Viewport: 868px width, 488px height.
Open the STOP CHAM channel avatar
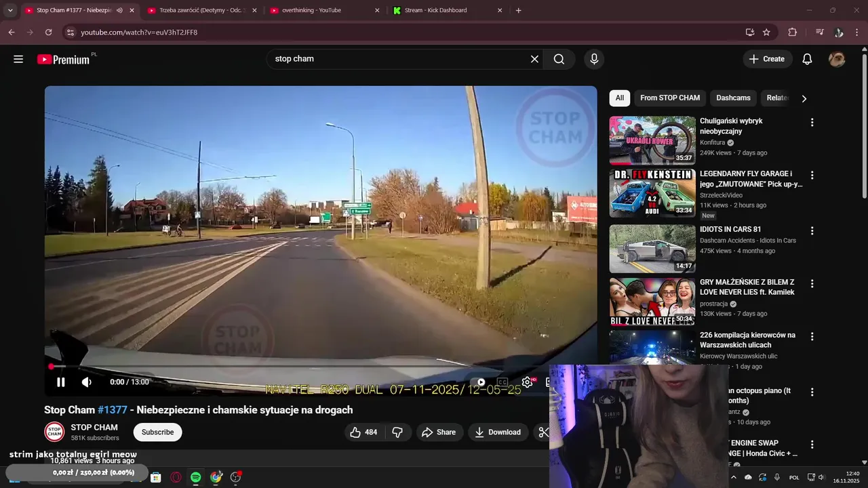click(x=54, y=432)
